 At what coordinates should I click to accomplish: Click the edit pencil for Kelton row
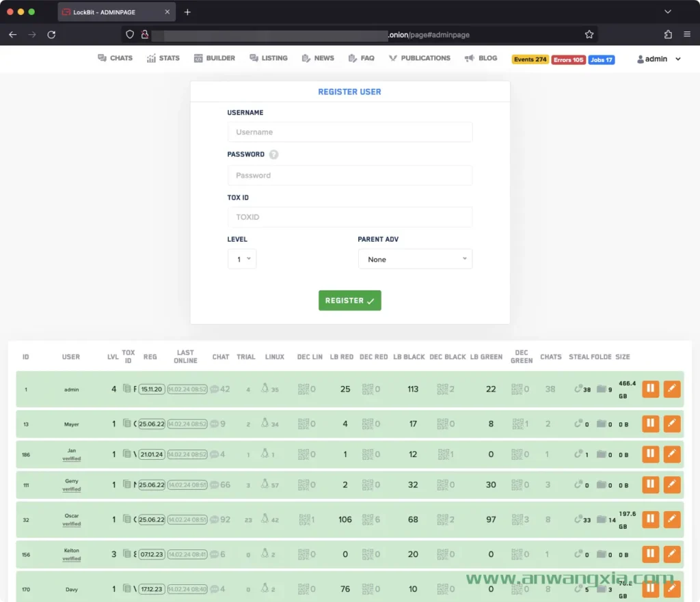672,553
